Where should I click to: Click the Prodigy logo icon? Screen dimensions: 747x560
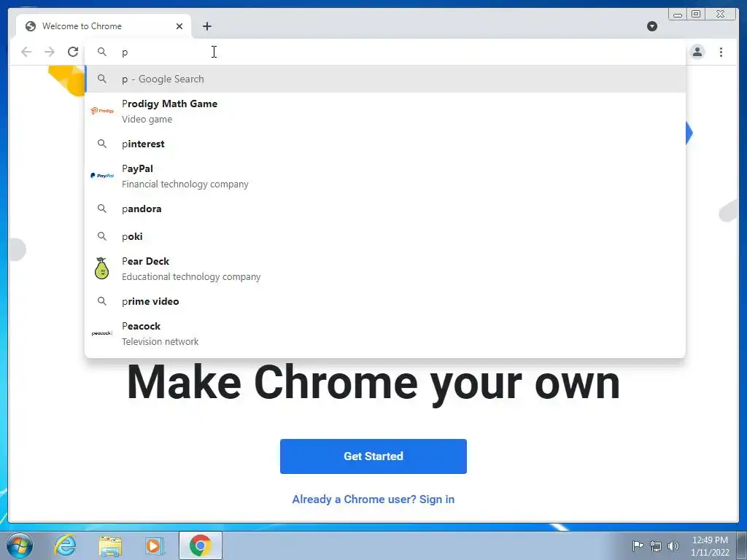(102, 111)
